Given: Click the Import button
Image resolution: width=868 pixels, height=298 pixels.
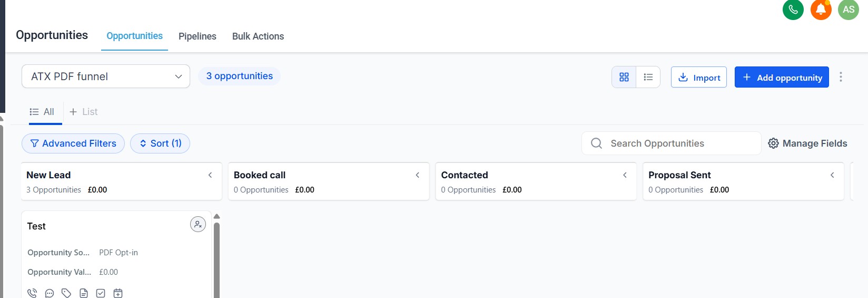Looking at the screenshot, I should coord(699,77).
